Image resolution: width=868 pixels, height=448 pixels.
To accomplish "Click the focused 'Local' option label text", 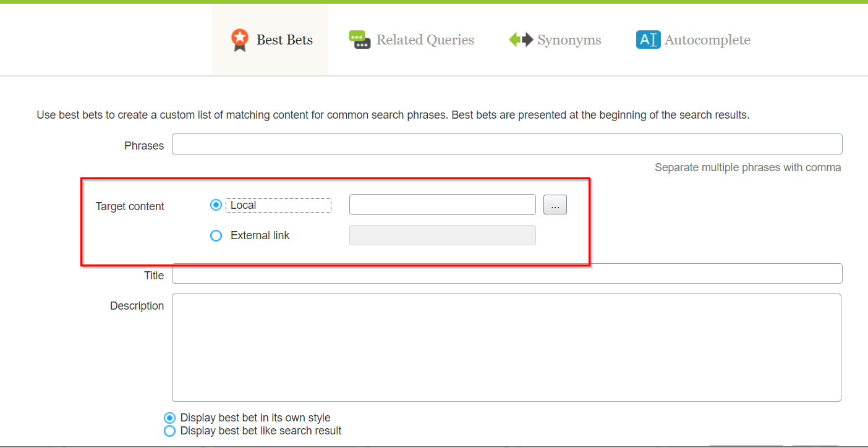I will (244, 205).
